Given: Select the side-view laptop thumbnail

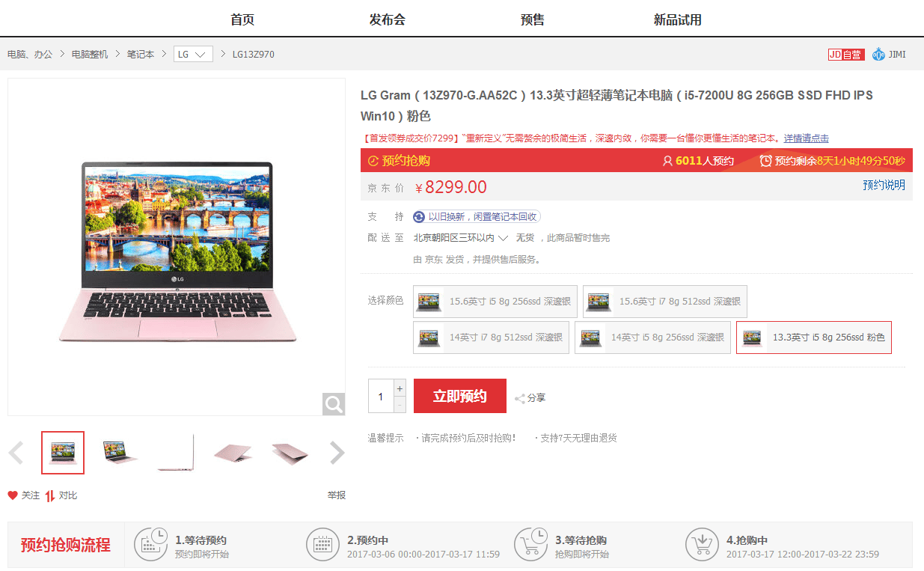Looking at the screenshot, I should pyautogui.click(x=176, y=453).
